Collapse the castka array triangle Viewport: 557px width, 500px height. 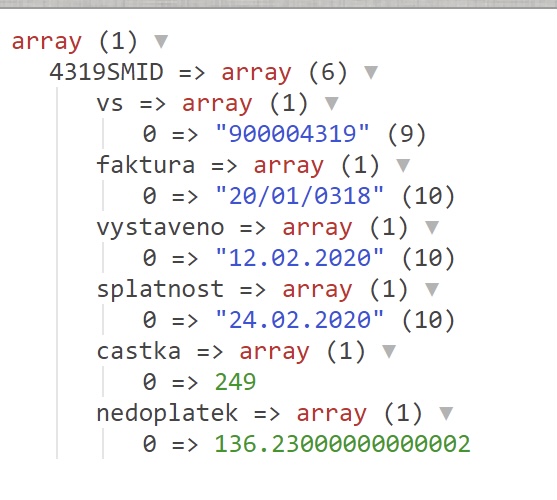coord(389,352)
